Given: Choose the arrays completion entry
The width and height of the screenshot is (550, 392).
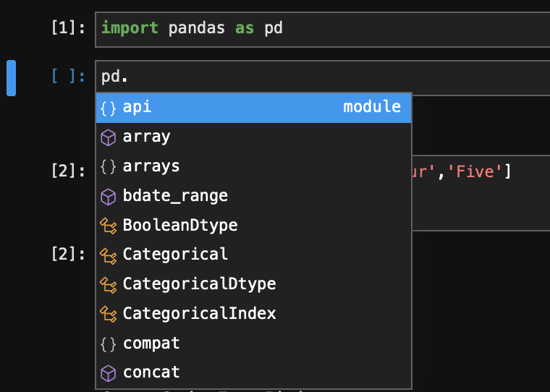Looking at the screenshot, I should pyautogui.click(x=151, y=166).
